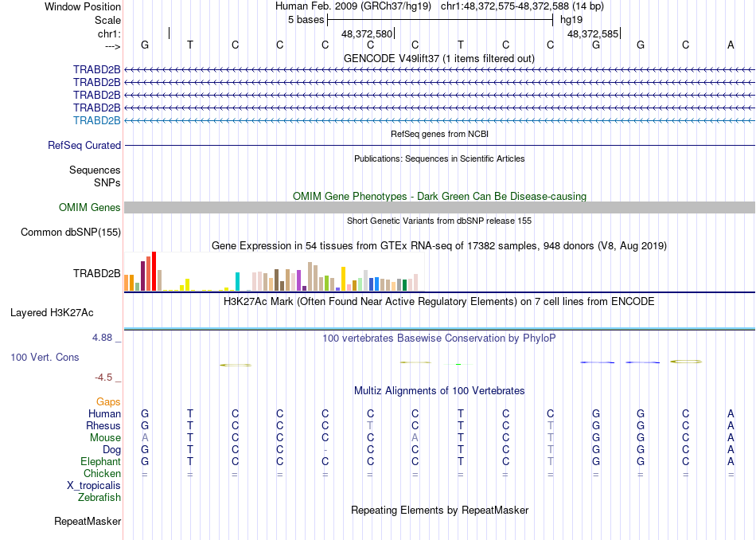Click coordinate marker 48,372,585
The width and height of the screenshot is (756, 540).
click(593, 33)
